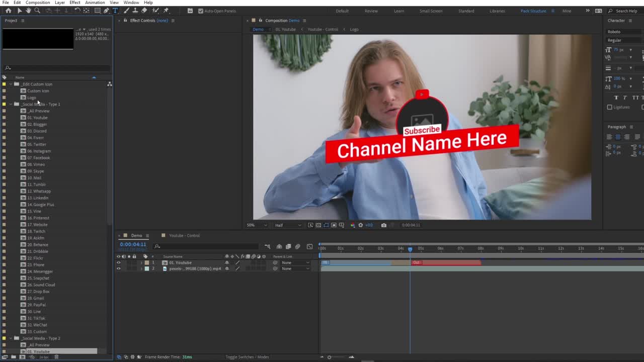The width and height of the screenshot is (644, 362).
Task: Click the Pack Structure workspace label
Action: pyautogui.click(x=533, y=11)
